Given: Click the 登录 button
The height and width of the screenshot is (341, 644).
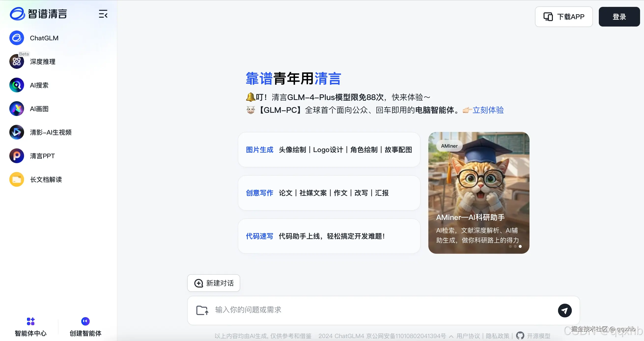Looking at the screenshot, I should tap(619, 16).
